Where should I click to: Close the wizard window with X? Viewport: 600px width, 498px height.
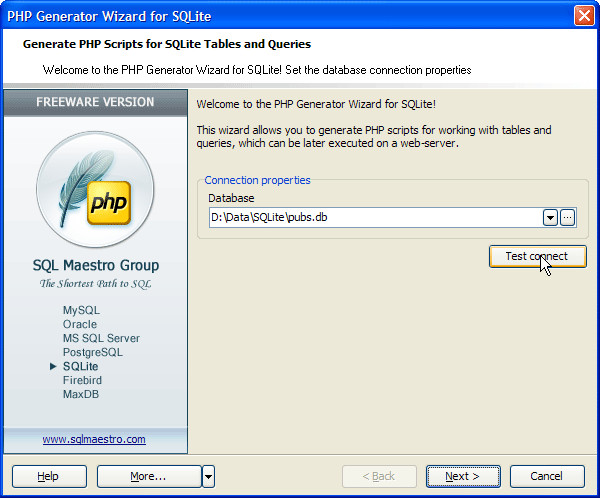coord(584,16)
